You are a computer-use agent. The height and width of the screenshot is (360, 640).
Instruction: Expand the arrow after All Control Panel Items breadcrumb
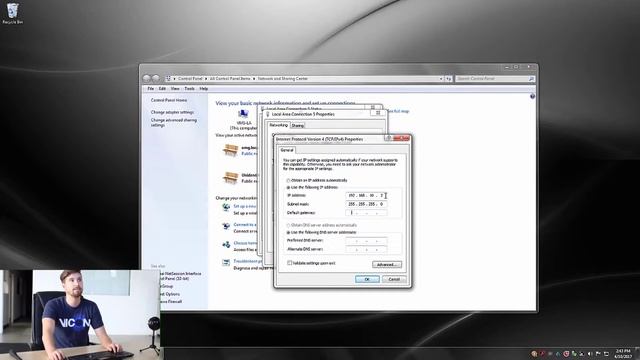tap(254, 78)
